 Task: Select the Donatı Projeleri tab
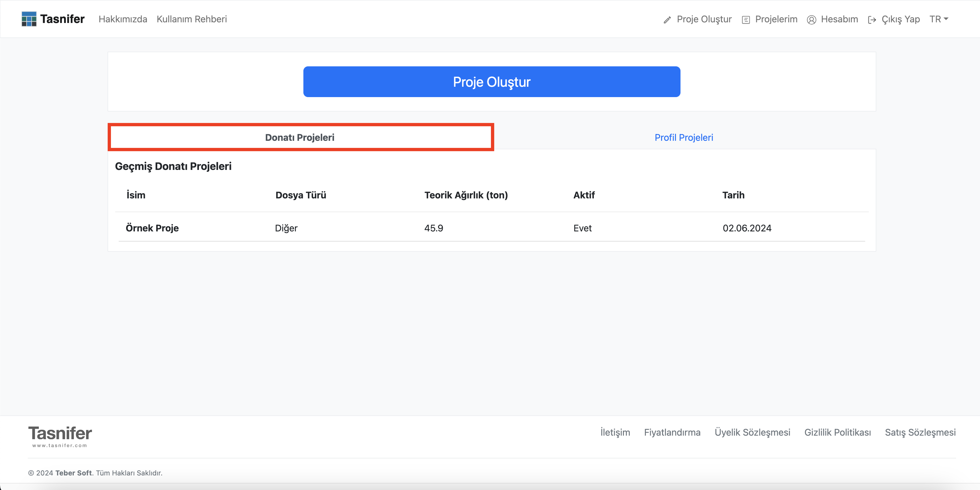coord(300,138)
